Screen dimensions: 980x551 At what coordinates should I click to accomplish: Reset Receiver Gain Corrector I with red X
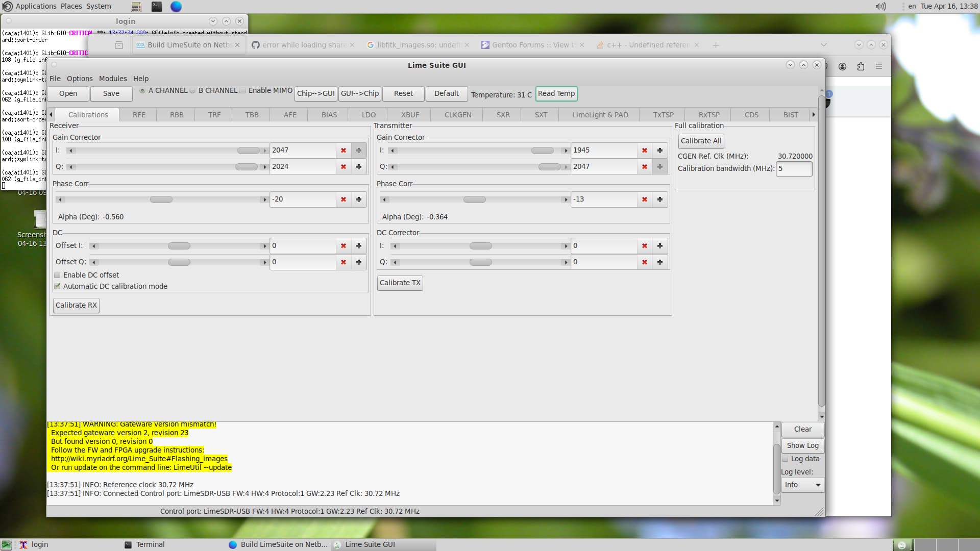pos(344,151)
